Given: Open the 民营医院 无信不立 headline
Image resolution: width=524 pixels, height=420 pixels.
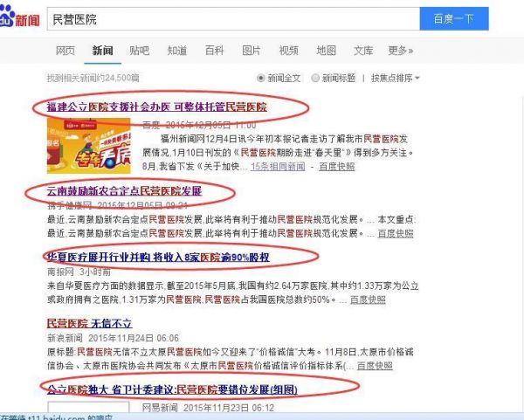Looking at the screenshot, I should point(89,323).
